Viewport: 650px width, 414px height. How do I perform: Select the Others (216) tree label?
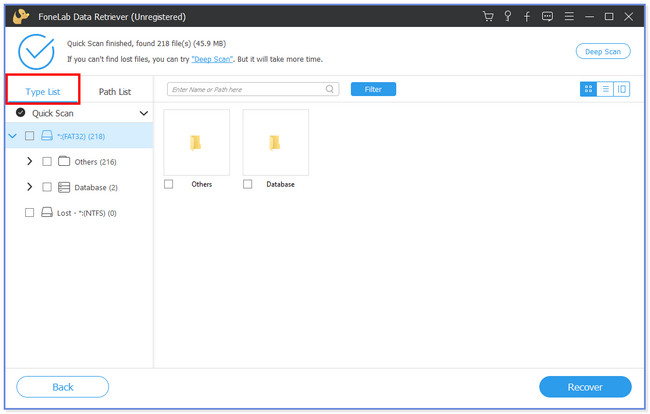[95, 162]
